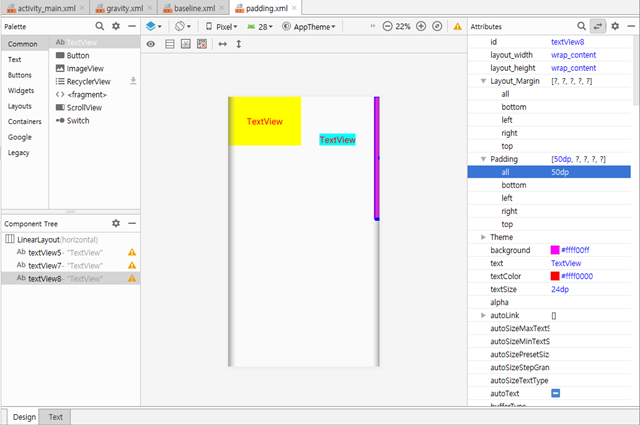Switch to baseline.xml tab
This screenshot has height=426, width=640.
[195, 8]
